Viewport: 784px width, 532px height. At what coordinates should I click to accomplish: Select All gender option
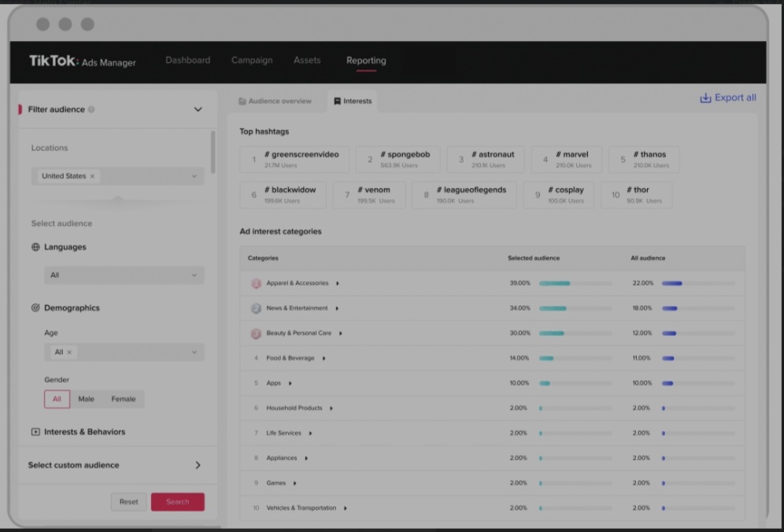click(57, 399)
